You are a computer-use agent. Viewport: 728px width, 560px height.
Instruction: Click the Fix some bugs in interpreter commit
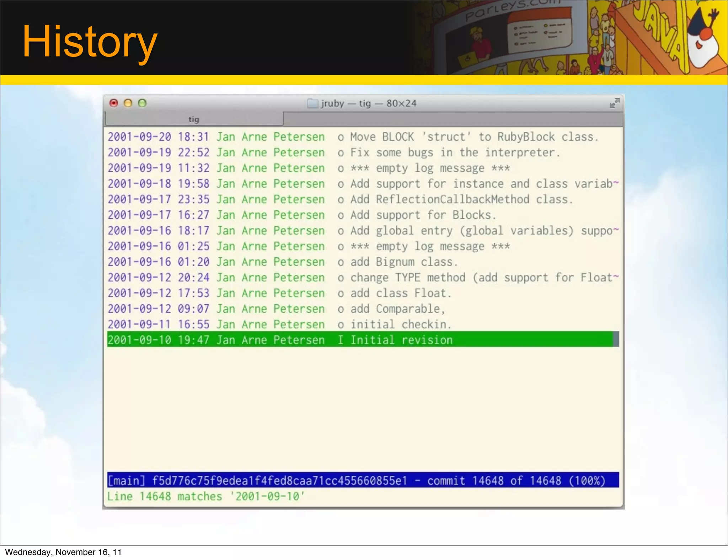coord(455,153)
